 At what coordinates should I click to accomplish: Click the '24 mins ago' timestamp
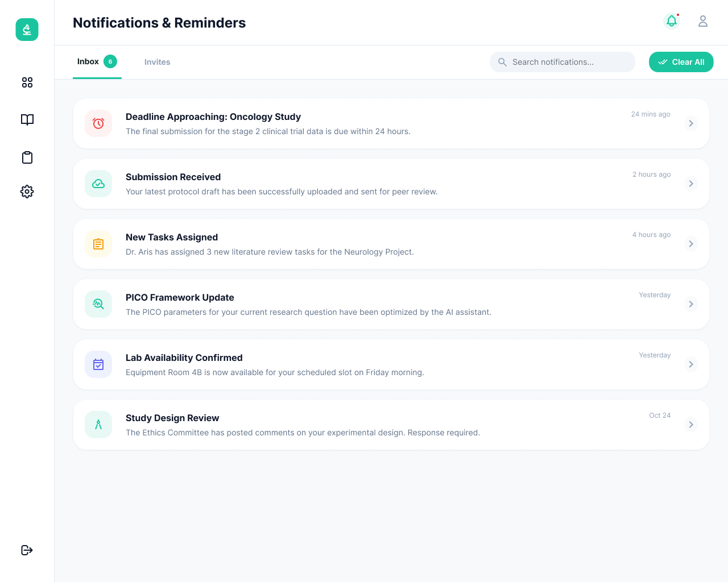651,114
